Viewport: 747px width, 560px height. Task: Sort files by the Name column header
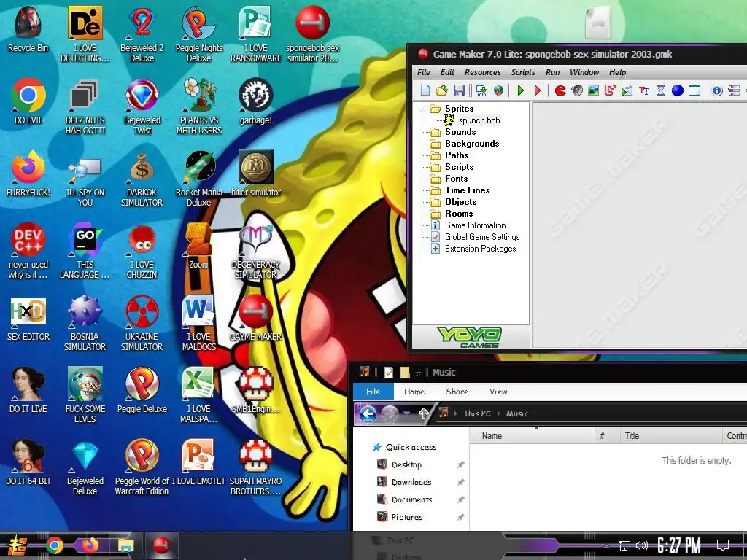532,436
